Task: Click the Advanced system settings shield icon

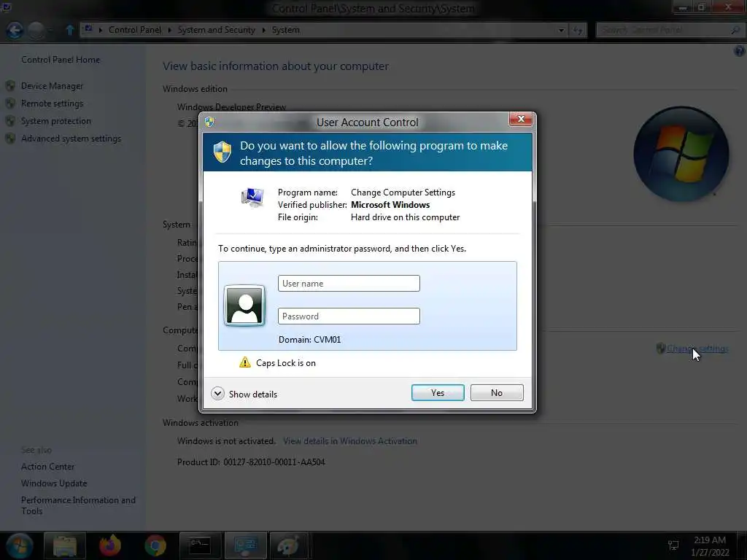Action: coord(10,139)
